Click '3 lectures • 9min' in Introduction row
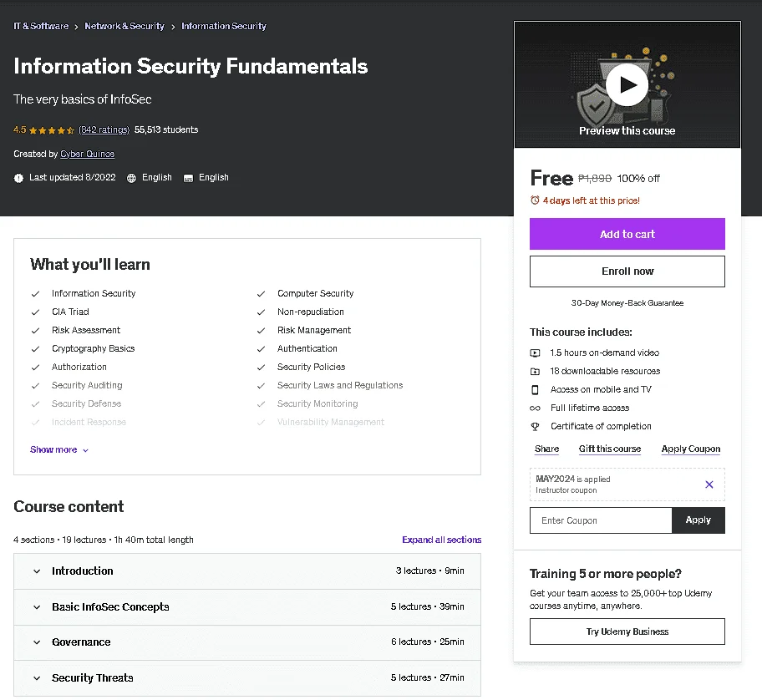The height and width of the screenshot is (700, 762). (429, 571)
